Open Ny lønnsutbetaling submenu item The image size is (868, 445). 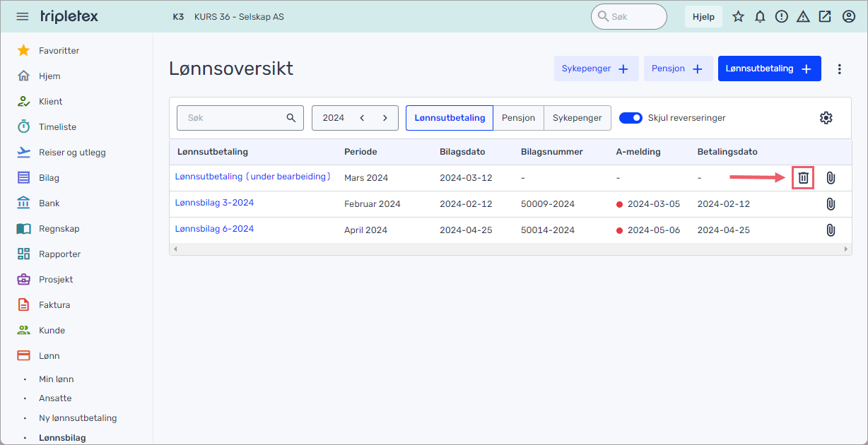coord(78,418)
